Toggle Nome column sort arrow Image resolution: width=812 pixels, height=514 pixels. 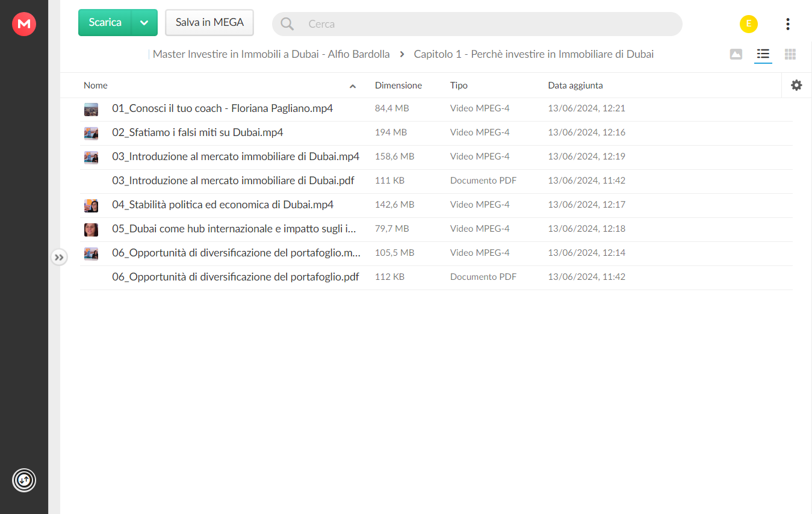point(353,86)
